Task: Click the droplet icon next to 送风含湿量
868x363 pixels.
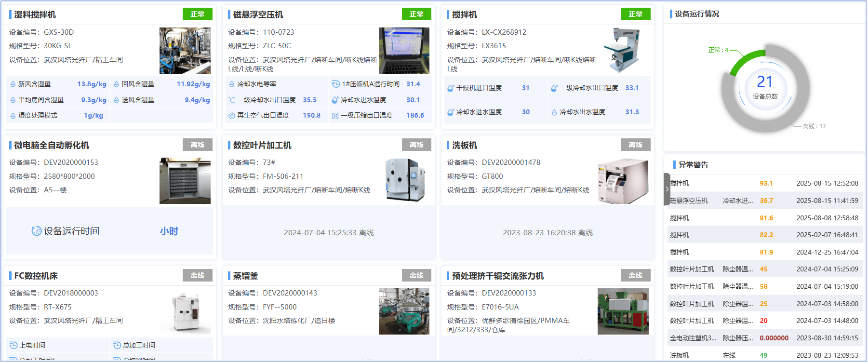Action: [x=116, y=100]
